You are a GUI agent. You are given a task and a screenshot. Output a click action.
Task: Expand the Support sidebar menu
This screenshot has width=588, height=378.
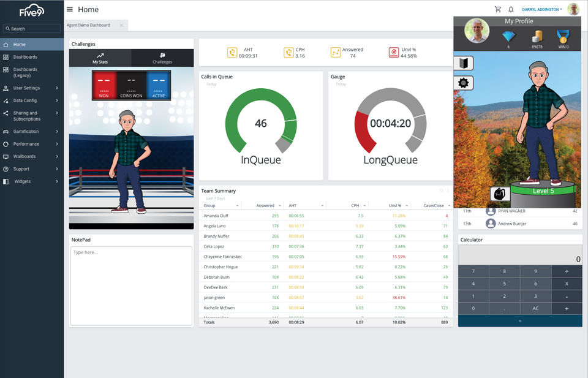tap(32, 169)
